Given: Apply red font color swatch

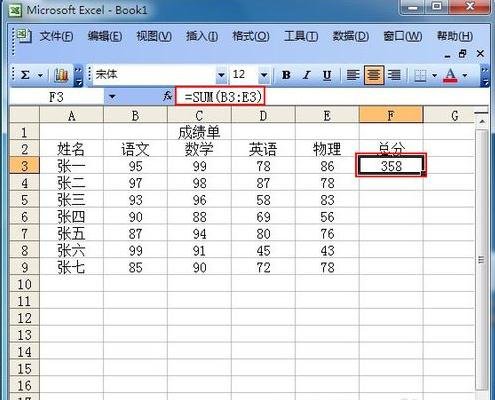Looking at the screenshot, I should pyautogui.click(x=450, y=76).
